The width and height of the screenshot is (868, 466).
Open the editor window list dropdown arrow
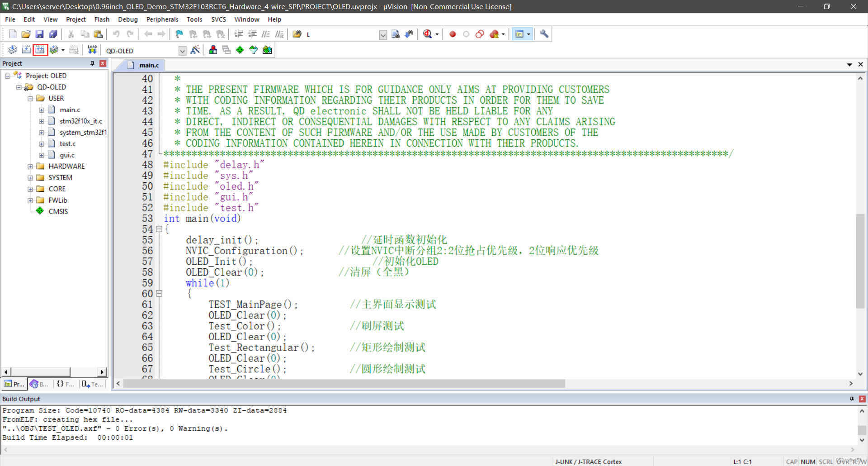click(x=849, y=65)
